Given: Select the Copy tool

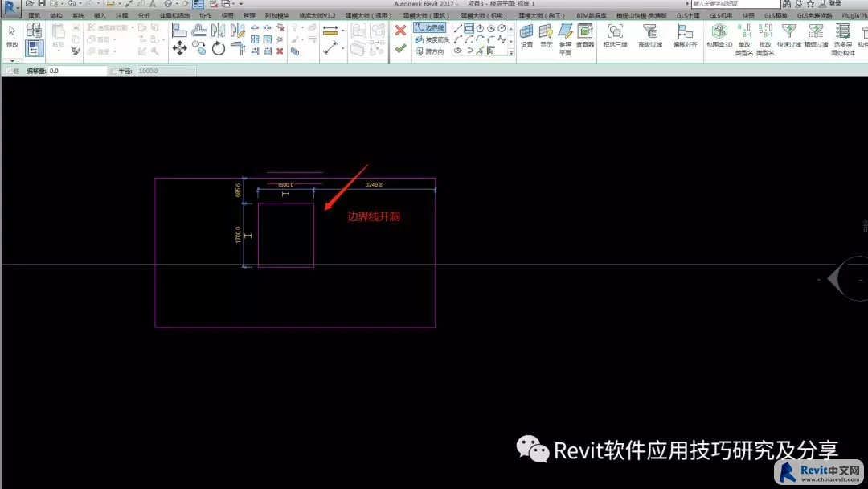Looking at the screenshot, I should click(x=199, y=49).
